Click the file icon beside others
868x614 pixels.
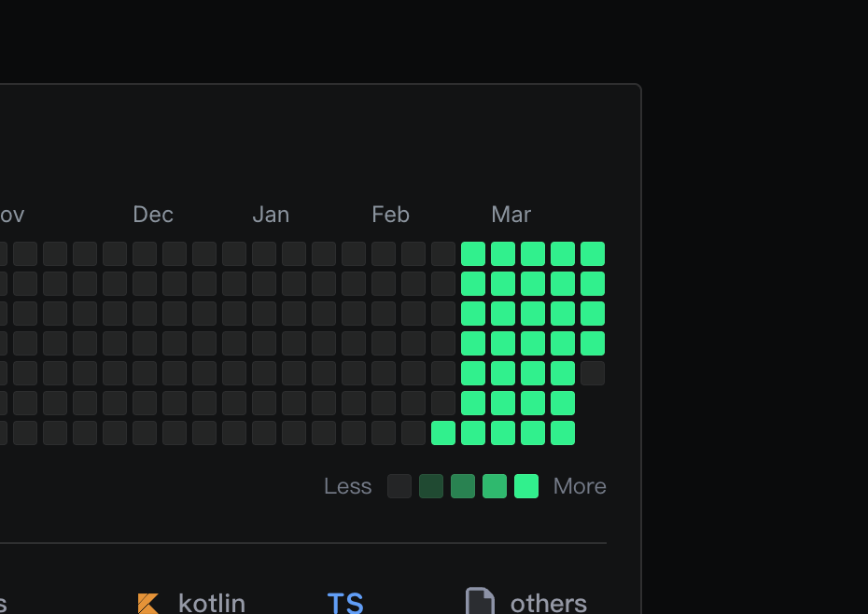[x=480, y=602]
